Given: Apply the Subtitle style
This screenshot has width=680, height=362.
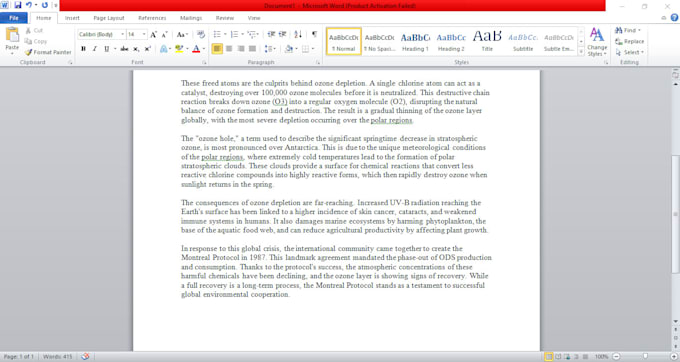Looking at the screenshot, I should pos(523,42).
